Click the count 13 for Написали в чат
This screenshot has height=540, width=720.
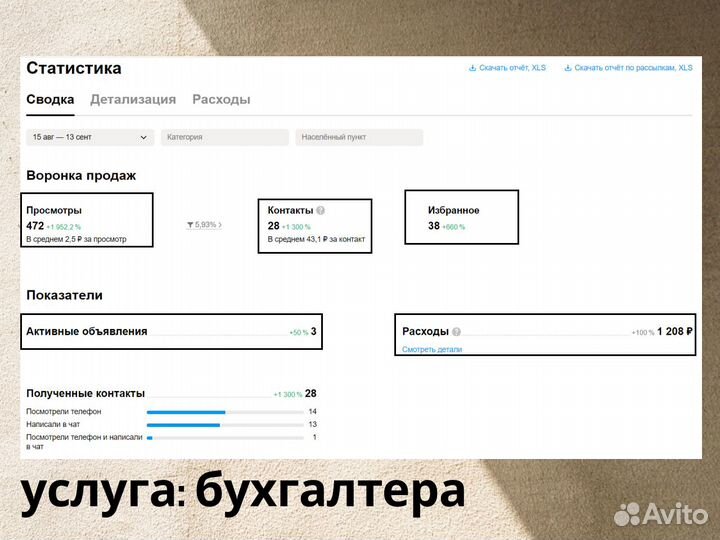pyautogui.click(x=313, y=424)
